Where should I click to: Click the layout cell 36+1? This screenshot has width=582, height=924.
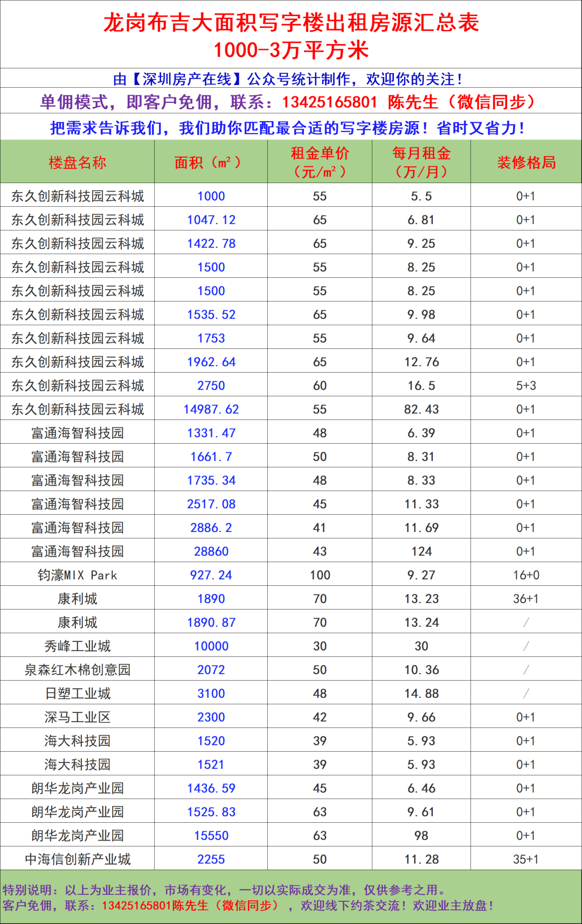526,599
